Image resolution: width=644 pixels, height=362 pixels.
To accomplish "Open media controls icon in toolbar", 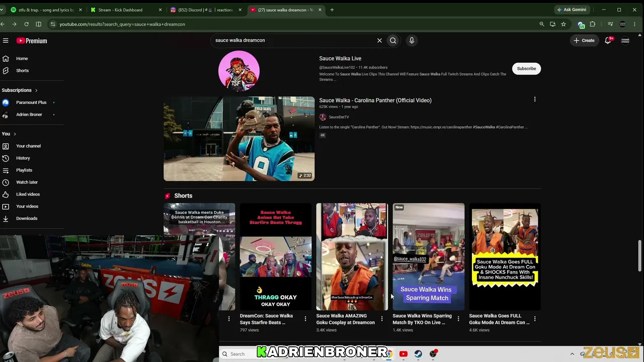I will (x=610, y=24).
